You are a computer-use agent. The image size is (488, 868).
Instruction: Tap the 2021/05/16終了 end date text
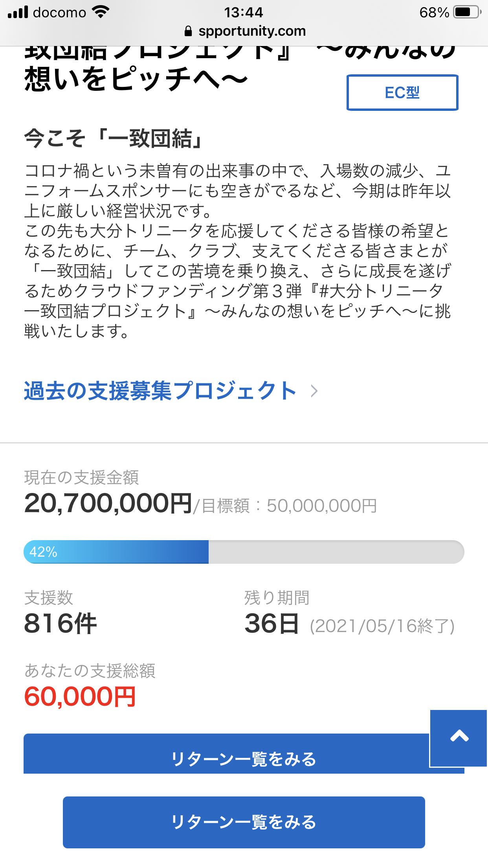(382, 626)
